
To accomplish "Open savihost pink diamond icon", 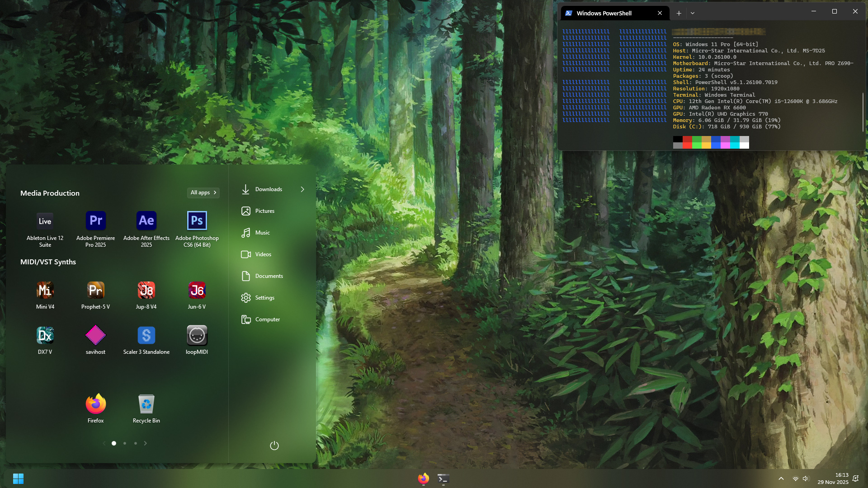I will point(95,335).
